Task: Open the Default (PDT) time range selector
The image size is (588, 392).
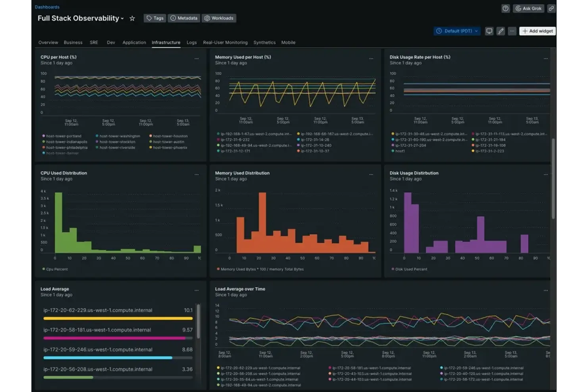Action: tap(456, 31)
